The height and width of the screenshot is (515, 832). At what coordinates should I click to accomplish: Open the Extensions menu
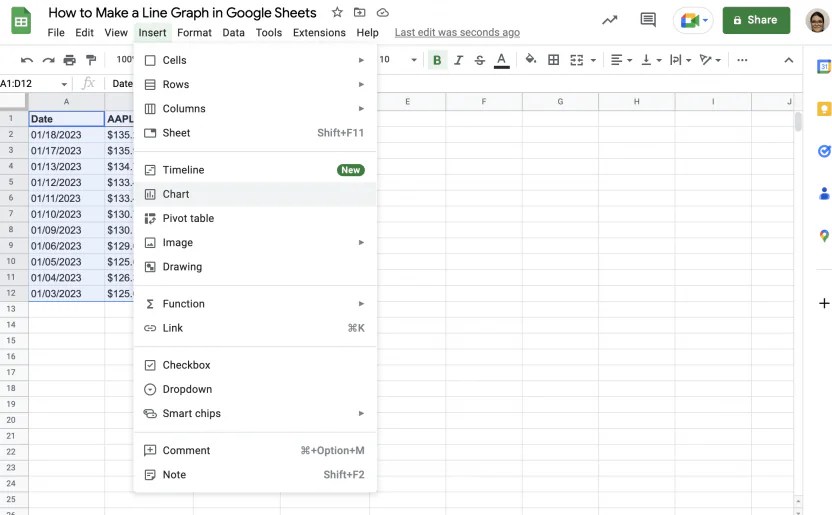(x=319, y=33)
